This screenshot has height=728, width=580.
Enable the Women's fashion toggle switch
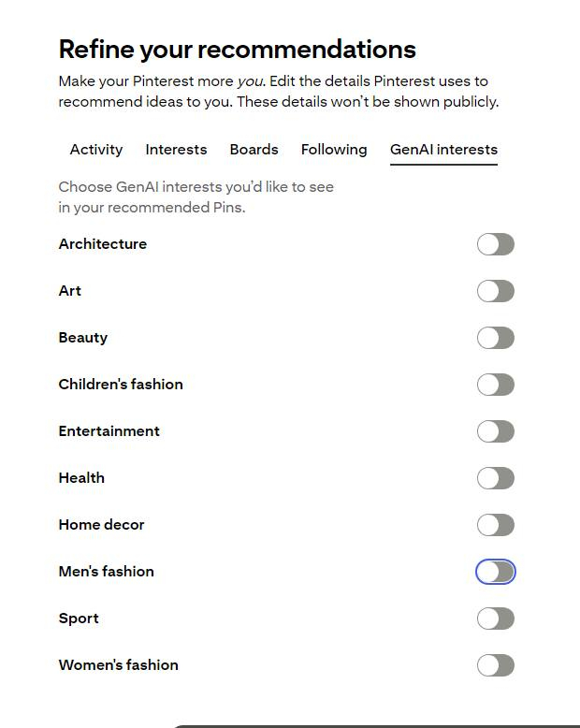pyautogui.click(x=496, y=665)
